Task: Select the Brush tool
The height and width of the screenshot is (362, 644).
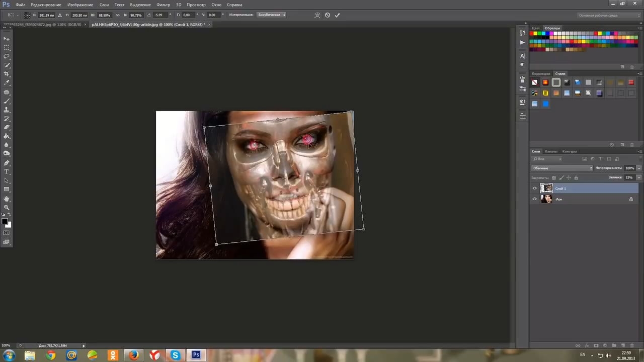Action: pyautogui.click(x=7, y=101)
